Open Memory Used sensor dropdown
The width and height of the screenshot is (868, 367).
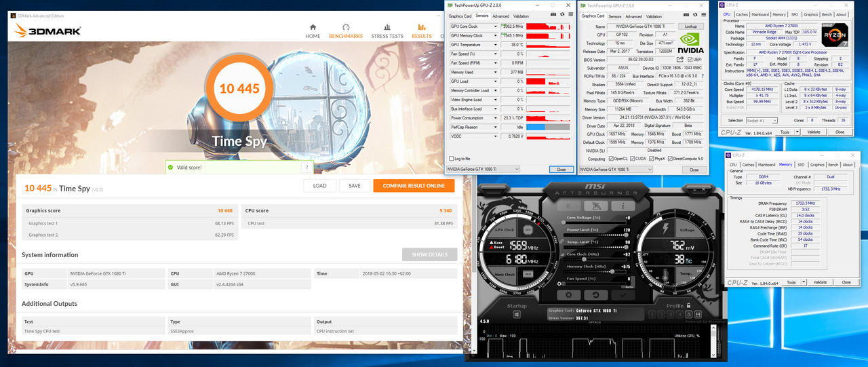(496, 73)
